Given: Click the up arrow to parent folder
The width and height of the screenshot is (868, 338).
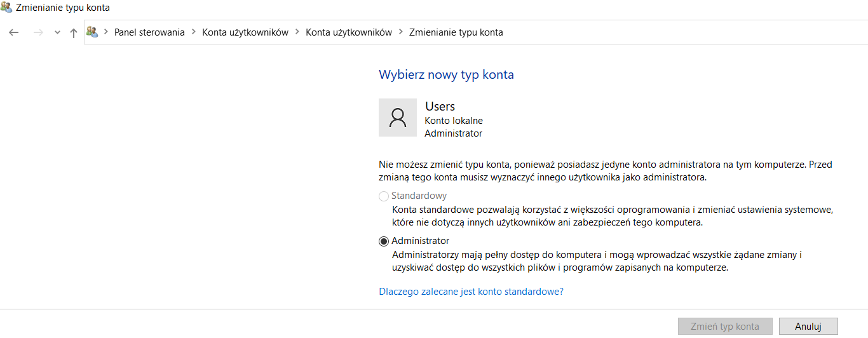Looking at the screenshot, I should (73, 32).
